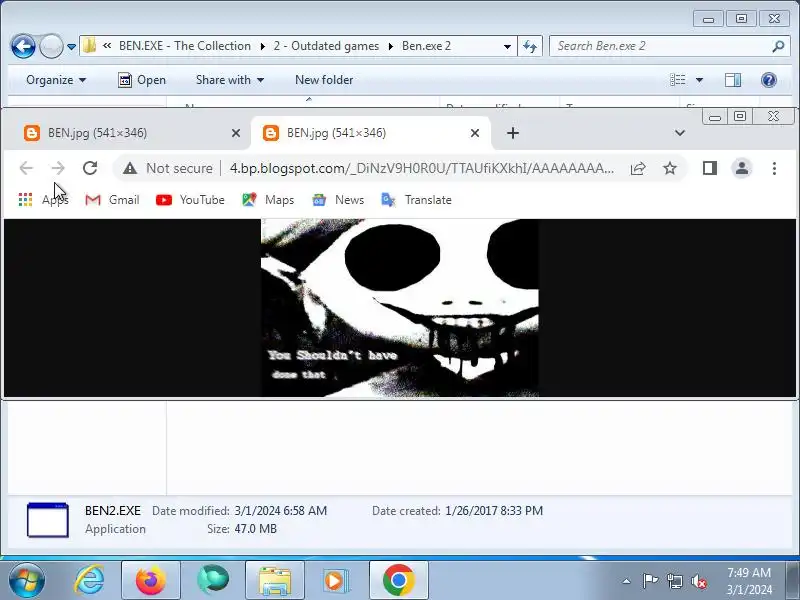Select '2 - Outdated games' breadcrumb
Screen dimensions: 800x600
click(326, 46)
